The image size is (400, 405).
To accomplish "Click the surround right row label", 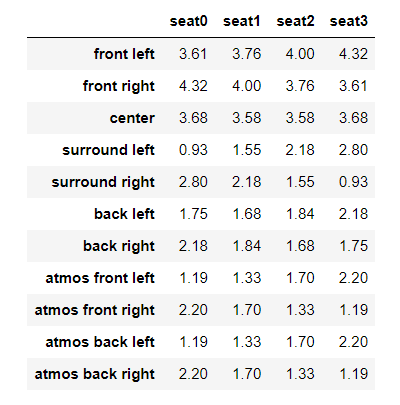I will [x=103, y=182].
